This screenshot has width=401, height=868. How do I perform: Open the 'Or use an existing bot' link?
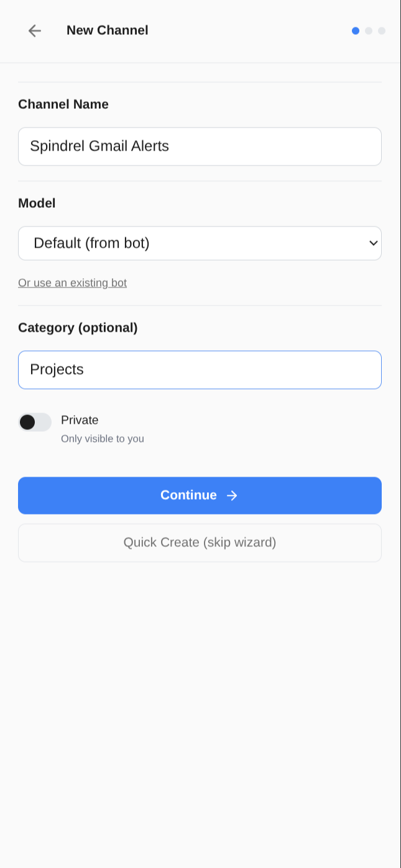pyautogui.click(x=72, y=282)
